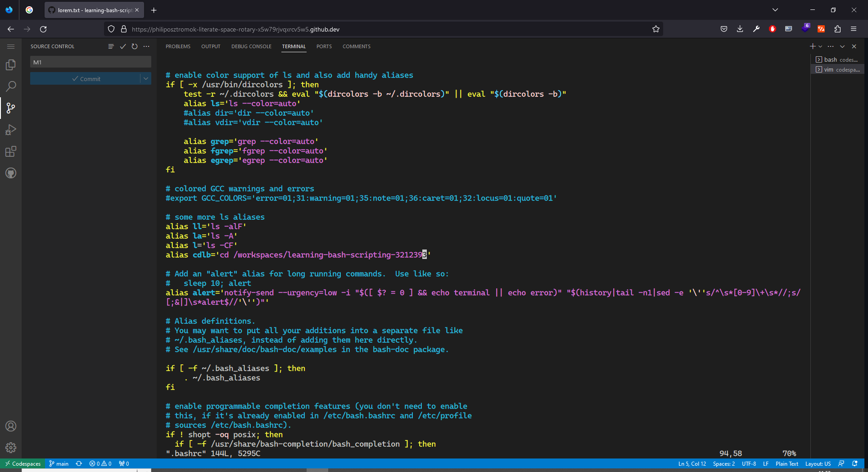This screenshot has height=472, width=868.
Task: Click the sync changes icon in the status bar
Action: (x=79, y=463)
